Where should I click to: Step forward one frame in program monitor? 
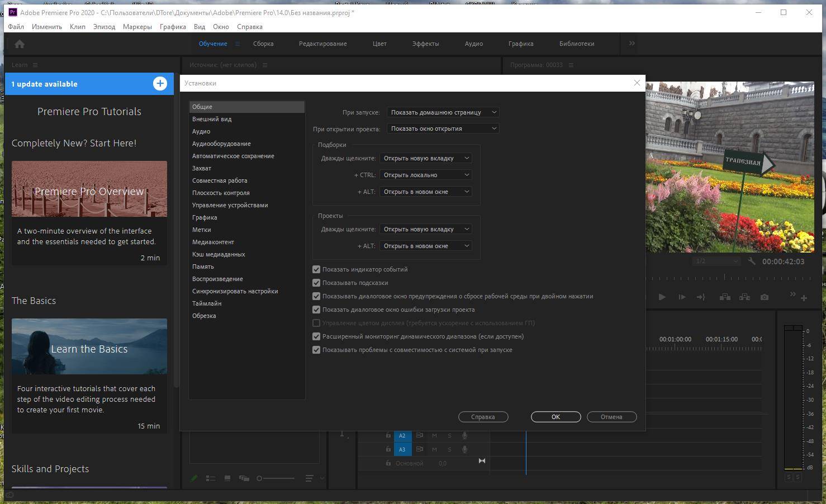(682, 297)
